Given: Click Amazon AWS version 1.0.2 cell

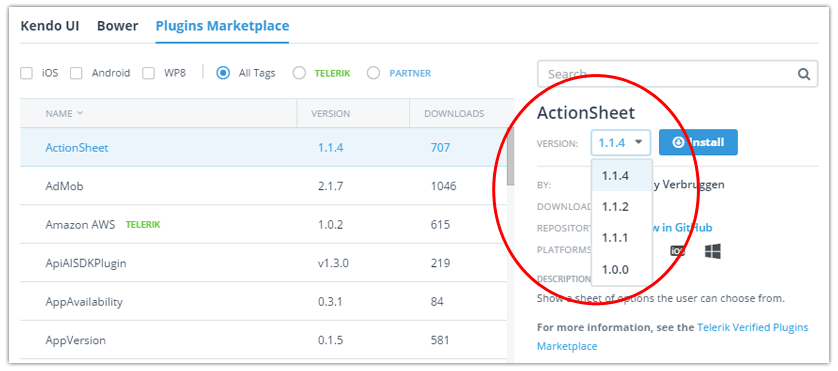Looking at the screenshot, I should [x=330, y=225].
